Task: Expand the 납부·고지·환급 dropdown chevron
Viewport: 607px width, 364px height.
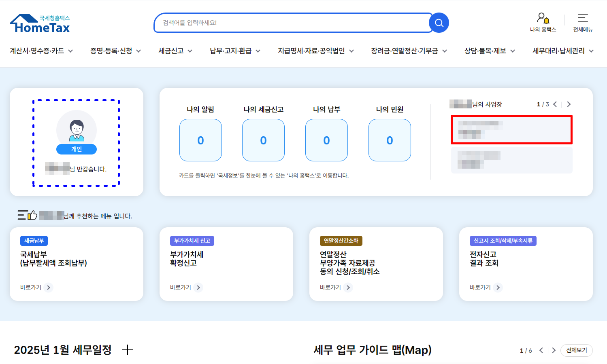Action: (258, 51)
